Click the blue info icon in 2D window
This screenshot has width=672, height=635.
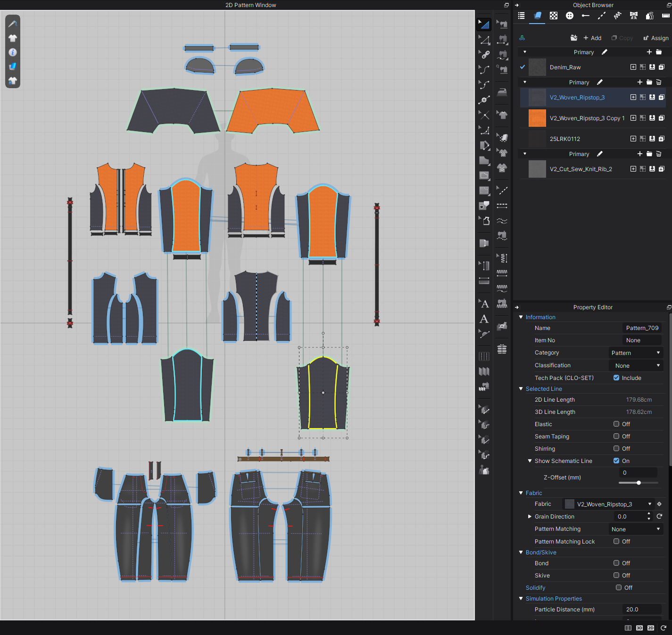[x=13, y=52]
